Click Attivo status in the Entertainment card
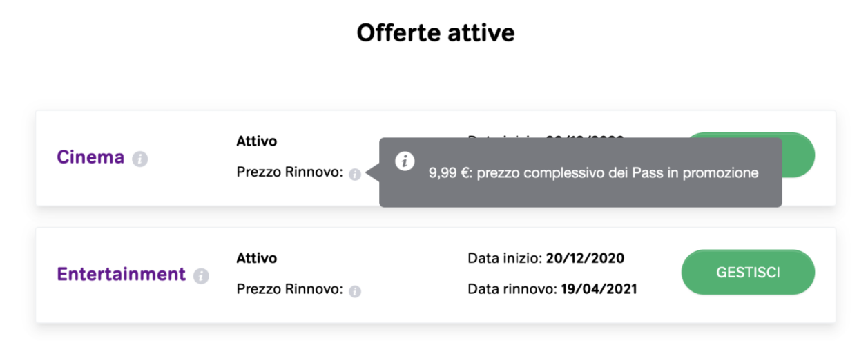 (256, 258)
